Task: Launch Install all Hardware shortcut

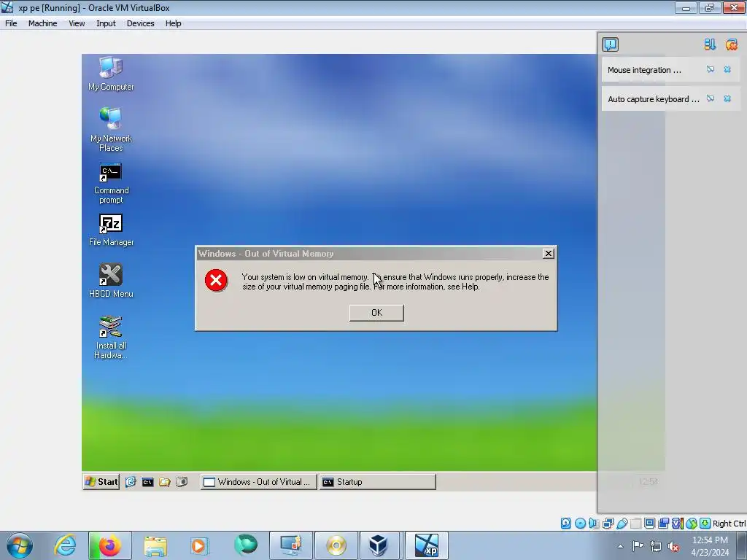Action: pos(111,337)
